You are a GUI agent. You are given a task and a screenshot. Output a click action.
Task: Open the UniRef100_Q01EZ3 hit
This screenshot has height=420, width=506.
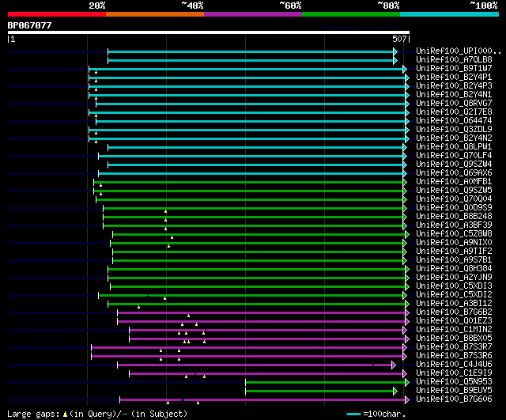[454, 321]
